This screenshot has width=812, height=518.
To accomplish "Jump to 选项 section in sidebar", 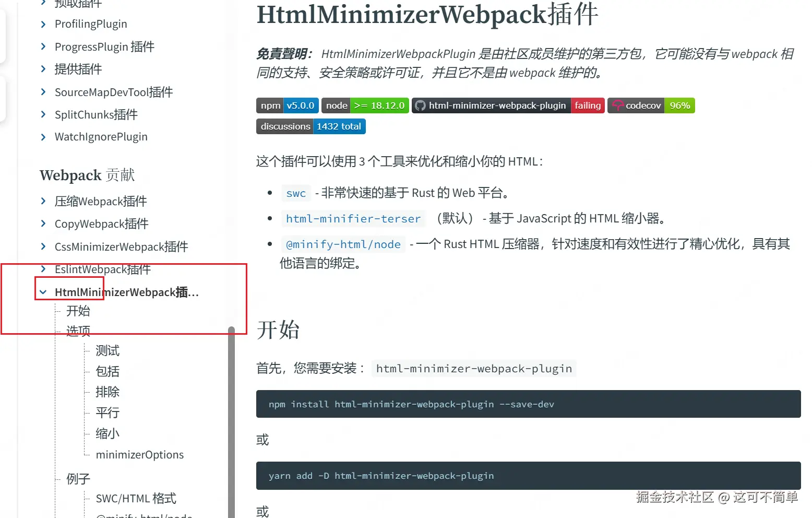I will click(x=78, y=331).
